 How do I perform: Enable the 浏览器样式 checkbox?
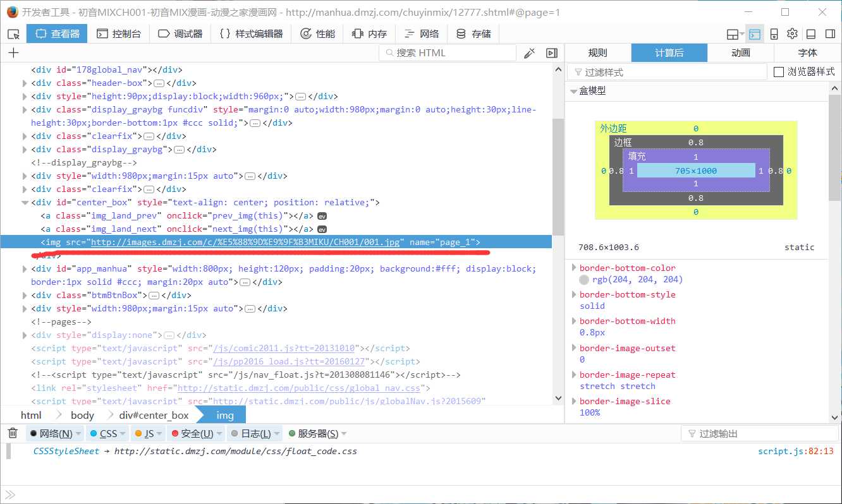(x=779, y=72)
